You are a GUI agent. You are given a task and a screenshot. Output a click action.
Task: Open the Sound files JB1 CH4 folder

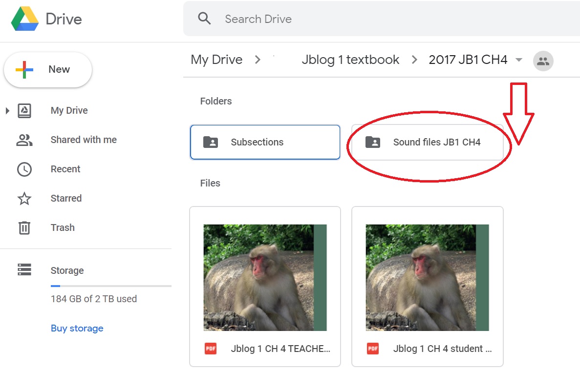(427, 142)
